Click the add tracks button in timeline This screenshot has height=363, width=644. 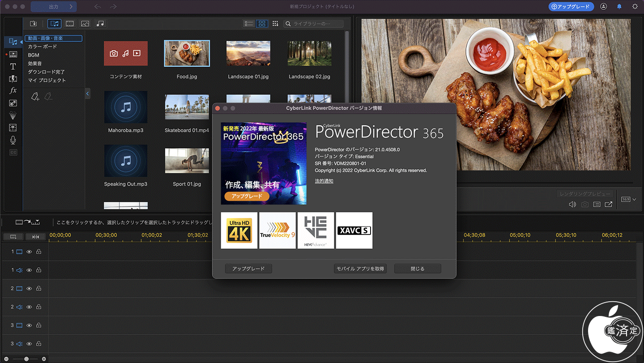click(13, 236)
